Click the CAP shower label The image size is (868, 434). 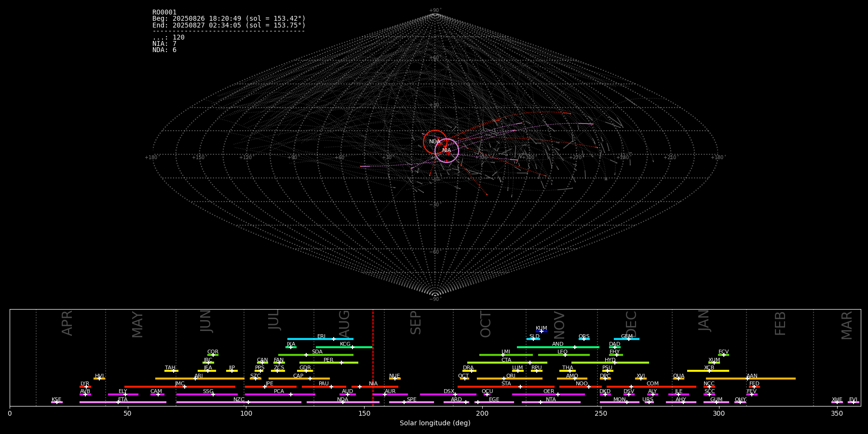298,376
